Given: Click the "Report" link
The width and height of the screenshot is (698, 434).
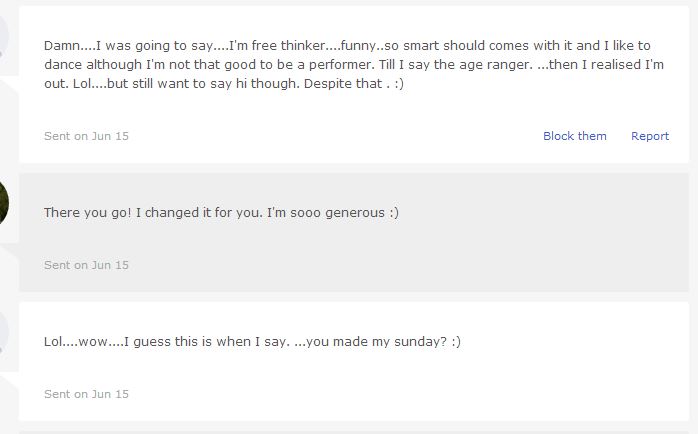Looking at the screenshot, I should point(650,136).
